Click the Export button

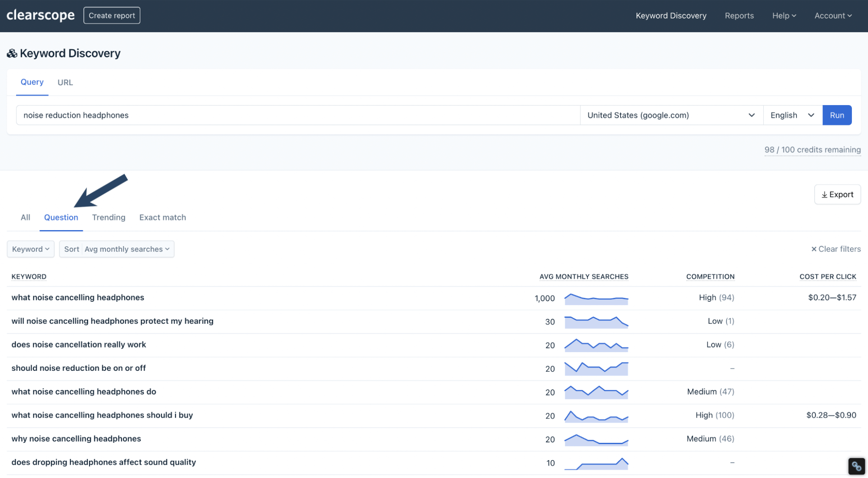coord(837,194)
